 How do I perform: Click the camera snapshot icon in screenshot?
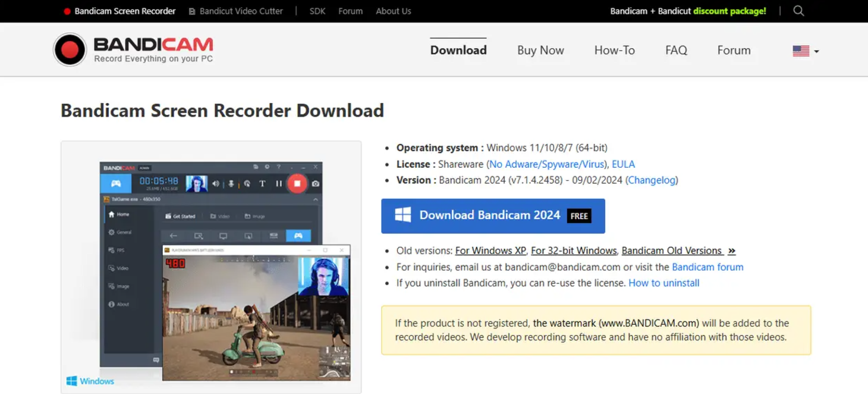click(x=316, y=184)
